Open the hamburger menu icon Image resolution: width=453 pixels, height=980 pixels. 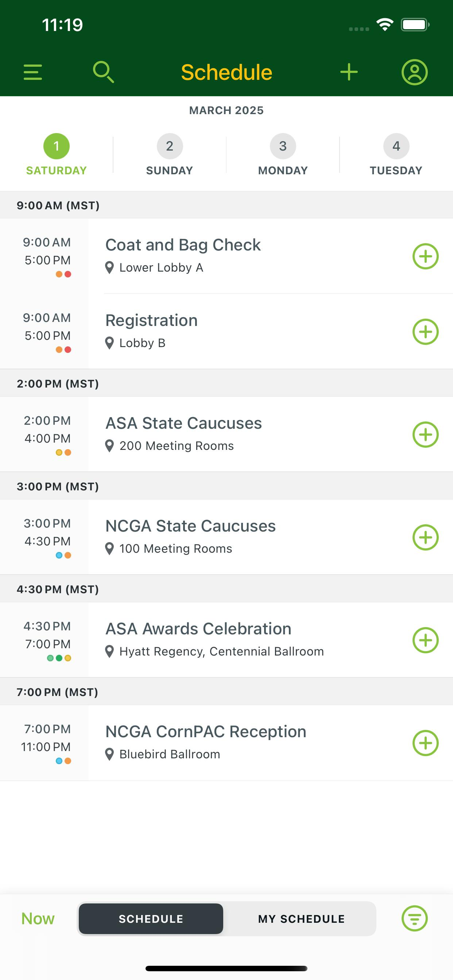point(33,72)
